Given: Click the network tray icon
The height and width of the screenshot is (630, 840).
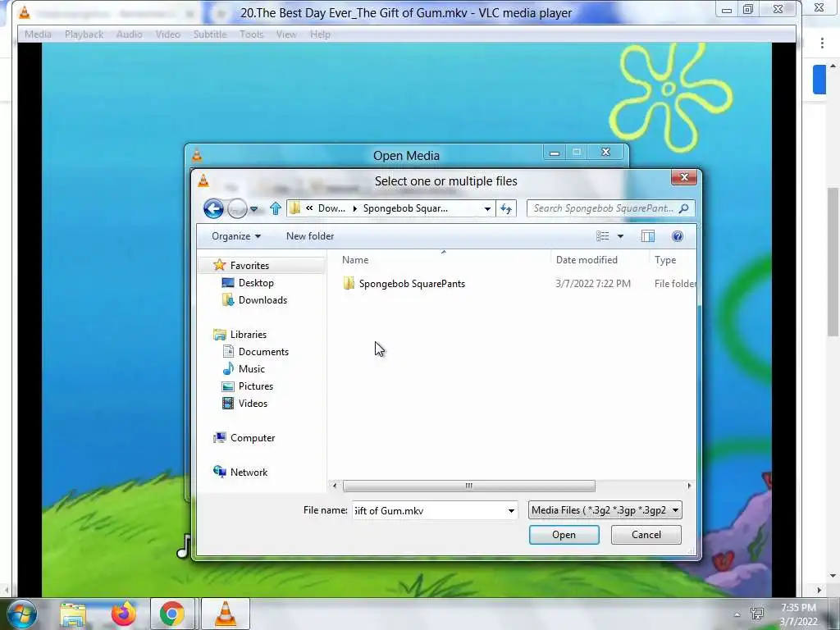Looking at the screenshot, I should (757, 614).
